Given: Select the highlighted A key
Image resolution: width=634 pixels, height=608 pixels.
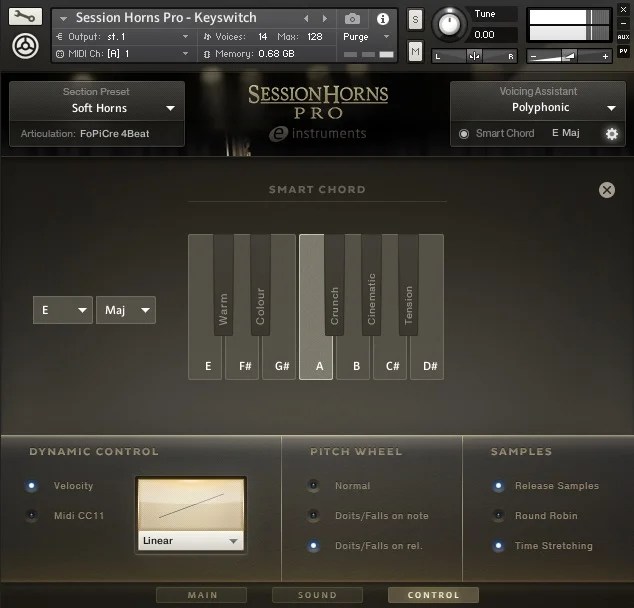Looking at the screenshot, I should pos(315,360).
